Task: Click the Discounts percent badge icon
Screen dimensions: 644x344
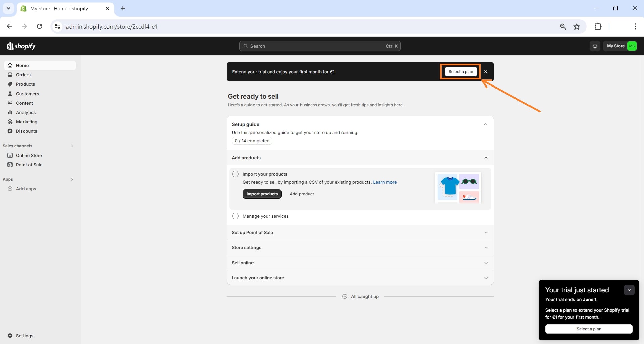Action: point(10,131)
